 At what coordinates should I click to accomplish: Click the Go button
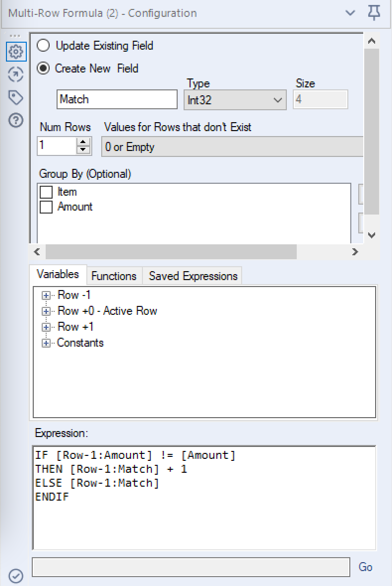tap(366, 567)
